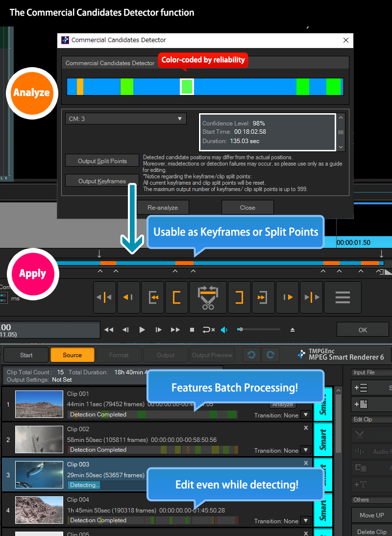The image size is (392, 536).
Task: Jump to selection end bracket-forward icon
Action: point(263,297)
